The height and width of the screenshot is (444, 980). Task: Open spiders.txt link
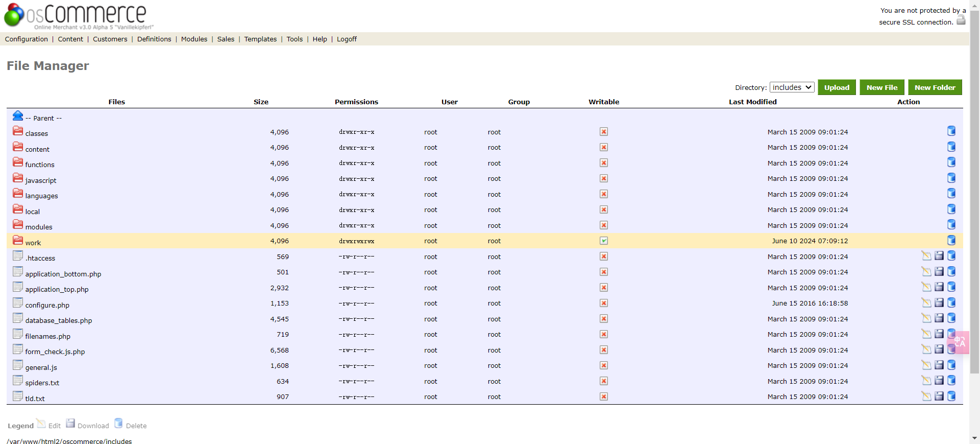pos(42,383)
